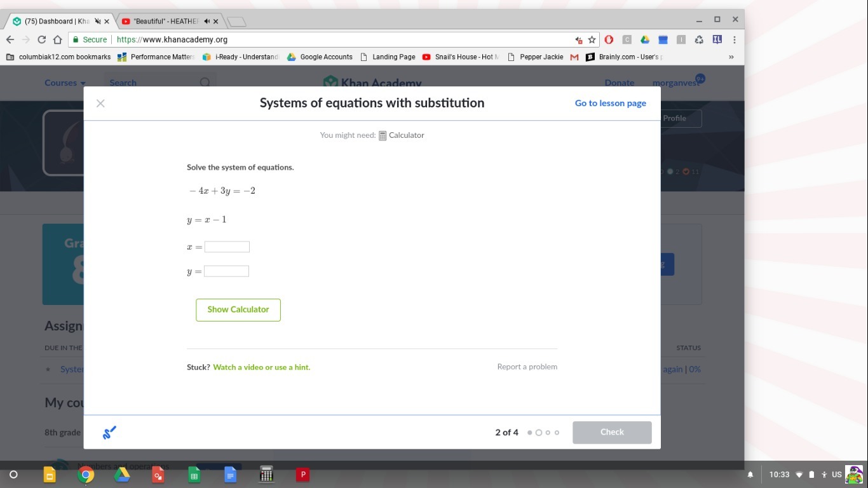Reload the Khan Academy page
The height and width of the screenshot is (488, 868).
pyautogui.click(x=41, y=39)
